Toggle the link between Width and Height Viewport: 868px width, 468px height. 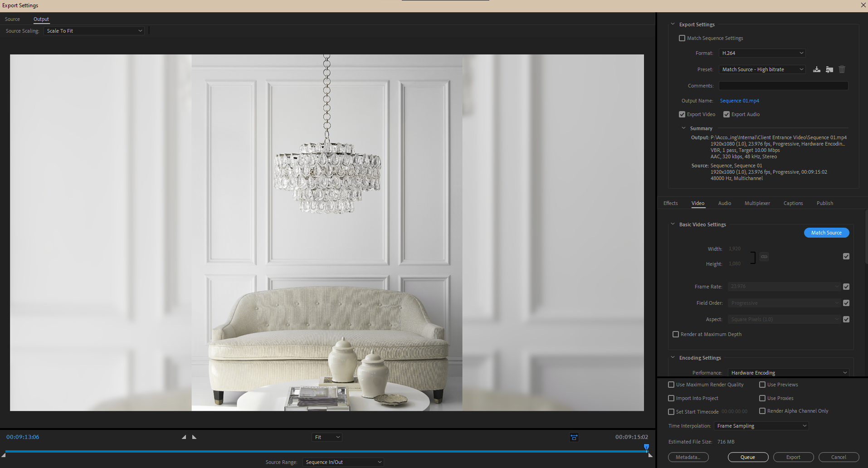tap(764, 257)
